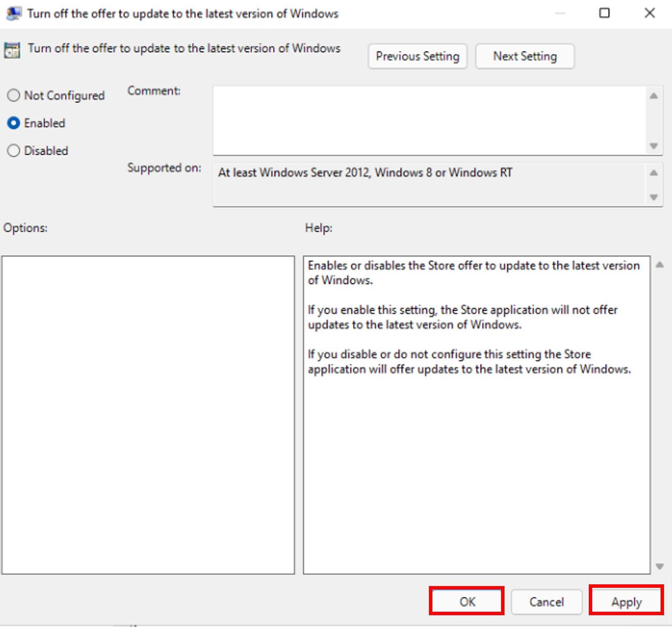Viewport: 672px width, 627px height.
Task: Go to Previous Setting
Action: (417, 56)
